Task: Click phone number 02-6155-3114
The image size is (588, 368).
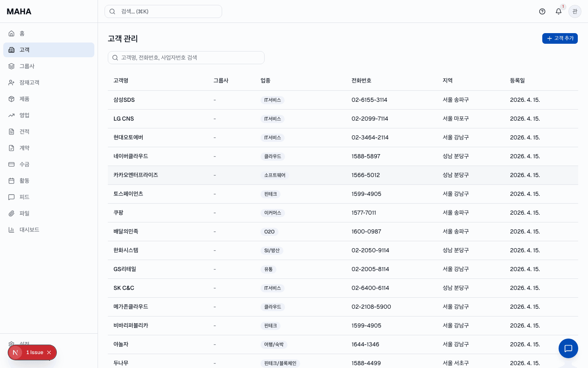Action: coord(370,100)
